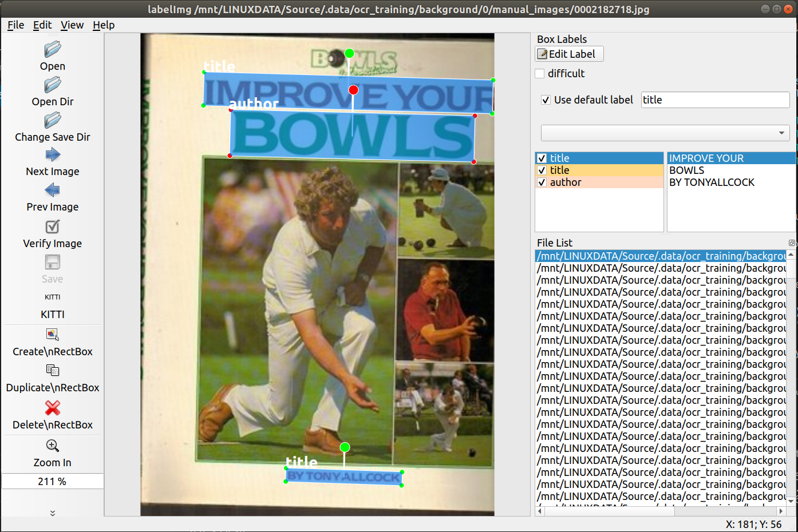
Task: Select the BY TONY ALLCOCK bounding box
Action: click(343, 477)
